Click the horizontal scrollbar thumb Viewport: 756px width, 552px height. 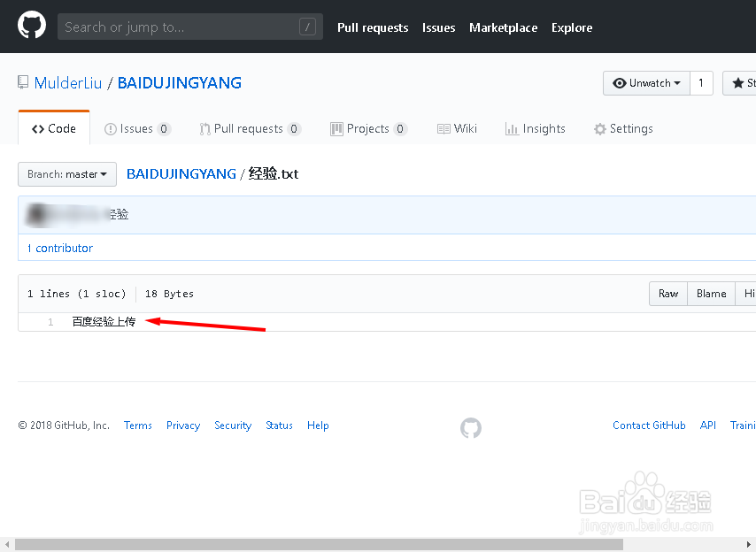pyautogui.click(x=320, y=545)
